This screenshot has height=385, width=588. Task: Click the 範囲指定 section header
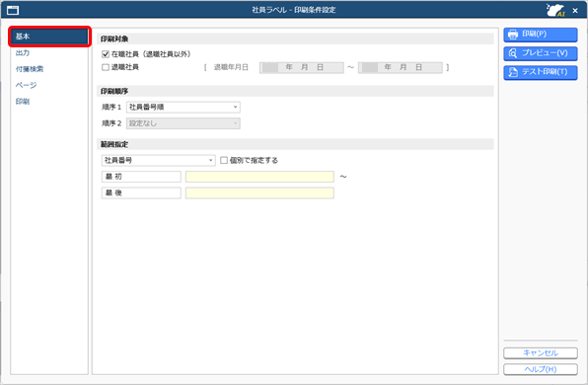(x=295, y=144)
